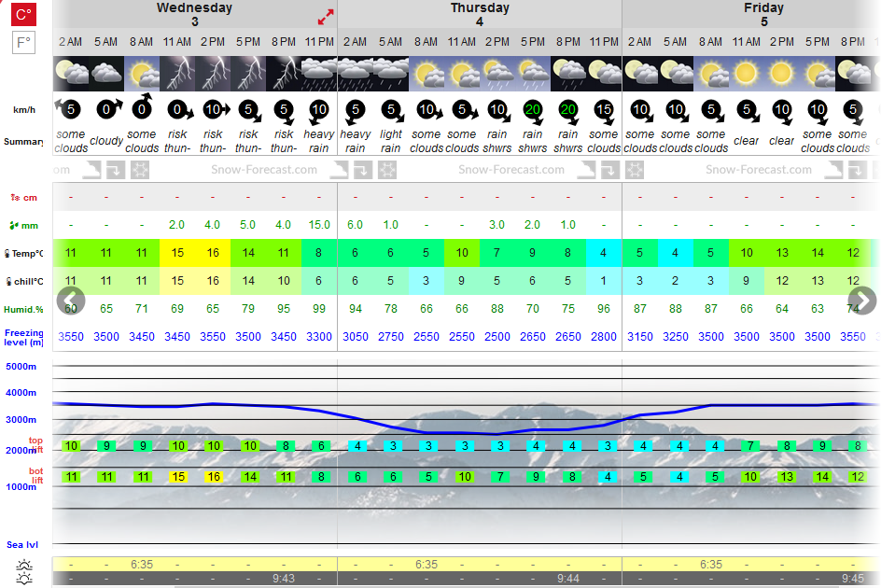Click the sunset icon at bottom left
Image resolution: width=881 pixels, height=588 pixels.
[24, 579]
